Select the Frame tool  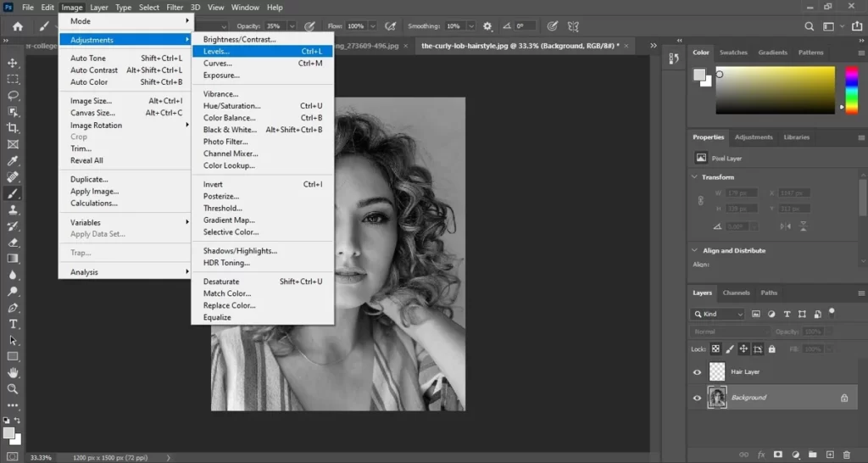tap(13, 144)
